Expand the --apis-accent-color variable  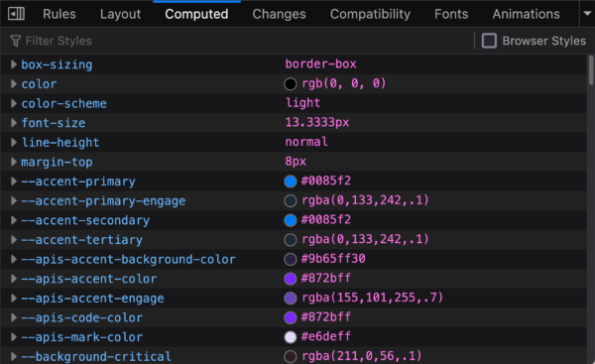pyautogui.click(x=14, y=279)
